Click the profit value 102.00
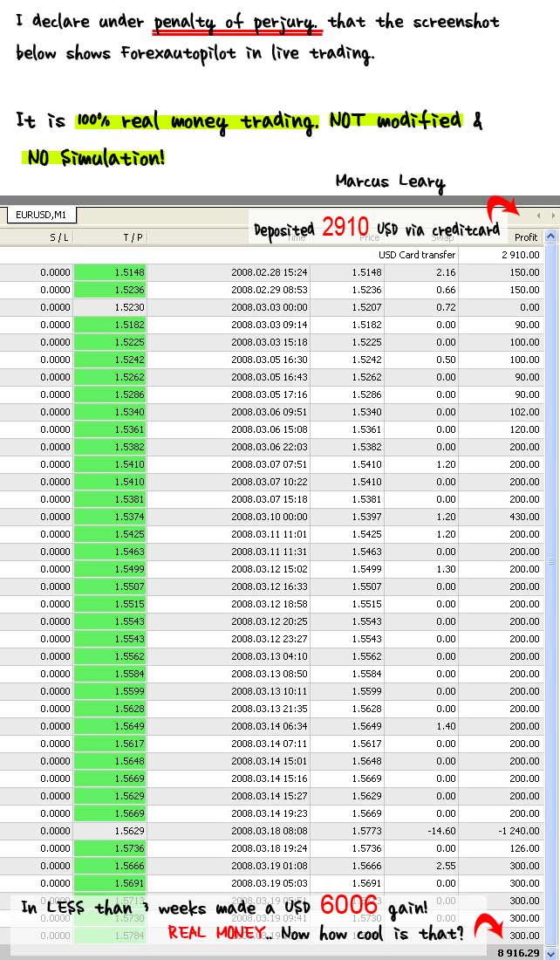This screenshot has width=560, height=960. tap(524, 411)
